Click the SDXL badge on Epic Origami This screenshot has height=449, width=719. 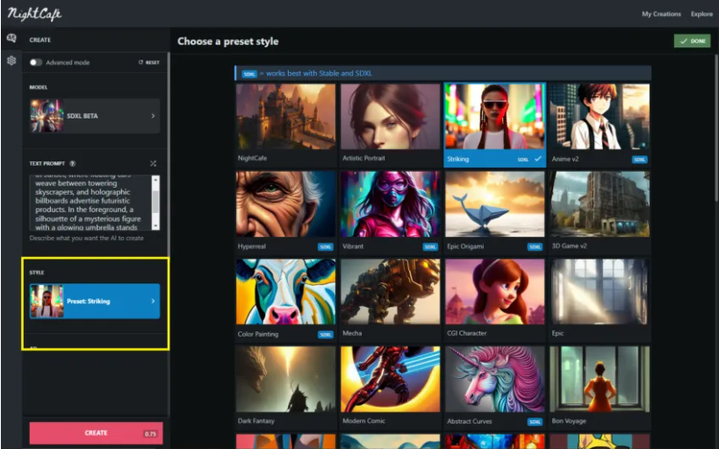click(x=535, y=247)
